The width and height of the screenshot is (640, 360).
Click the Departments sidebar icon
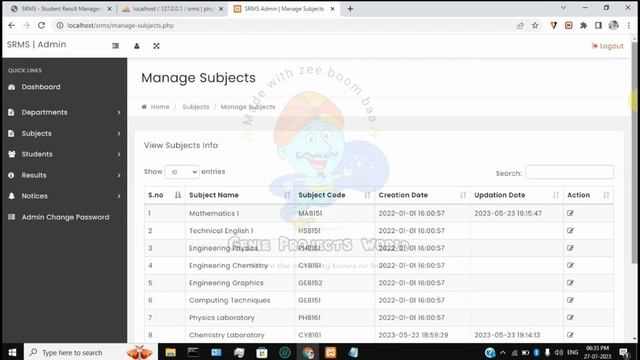pos(11,112)
